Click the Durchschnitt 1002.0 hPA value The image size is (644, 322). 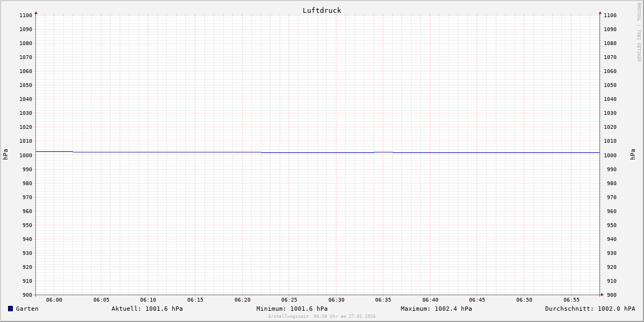pos(590,309)
